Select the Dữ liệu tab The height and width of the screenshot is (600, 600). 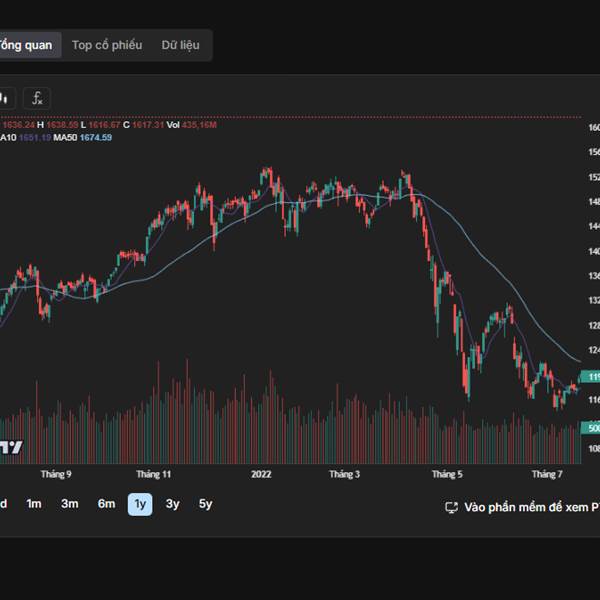point(181,45)
